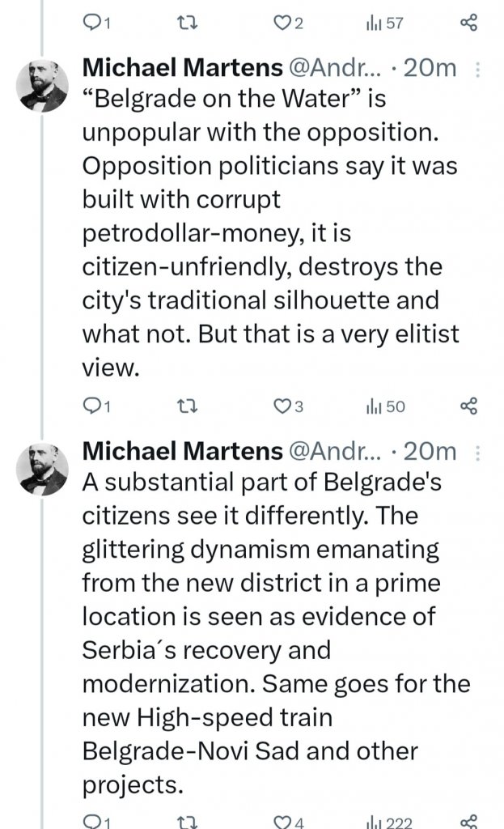View analytics showing 222 views
This screenshot has width=504, height=829.
tap(388, 821)
